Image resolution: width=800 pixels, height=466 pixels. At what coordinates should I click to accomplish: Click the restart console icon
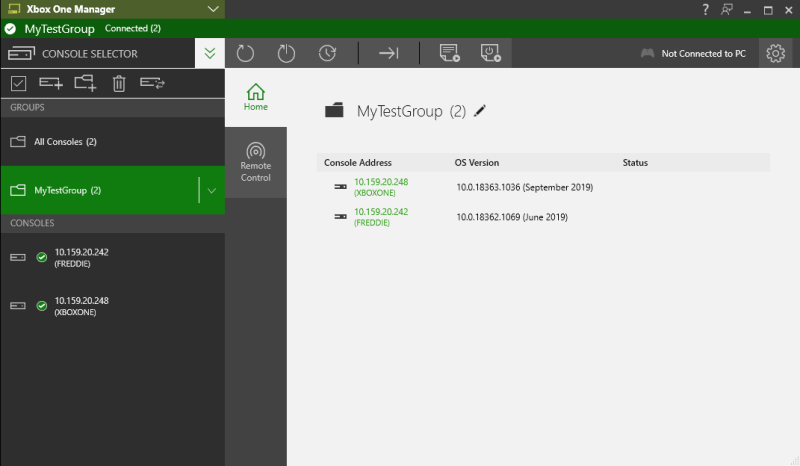245,53
